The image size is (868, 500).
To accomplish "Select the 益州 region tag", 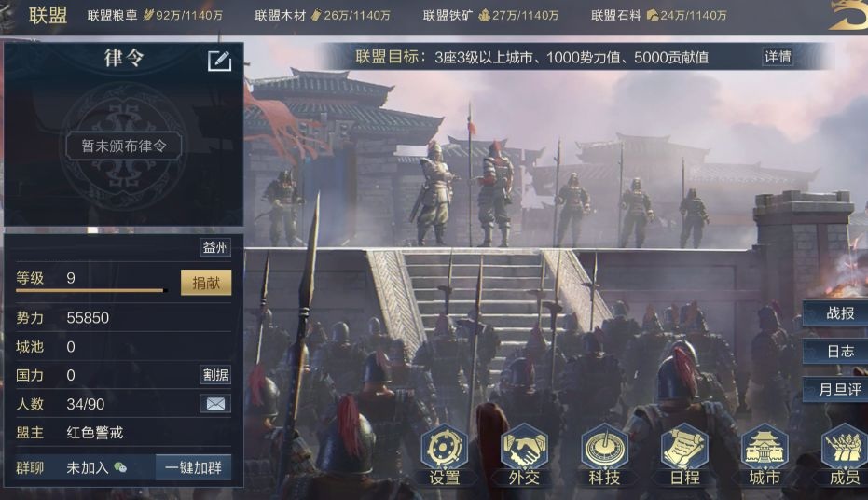I will 215,247.
